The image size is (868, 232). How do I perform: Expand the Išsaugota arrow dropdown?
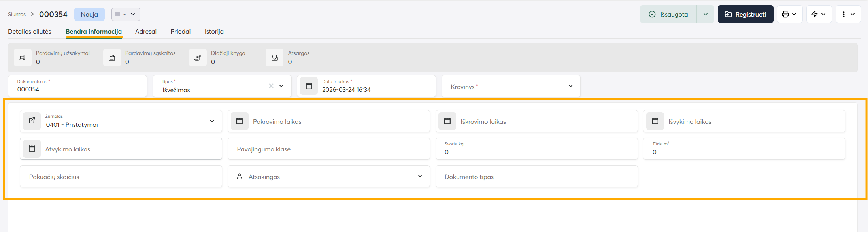pyautogui.click(x=705, y=14)
